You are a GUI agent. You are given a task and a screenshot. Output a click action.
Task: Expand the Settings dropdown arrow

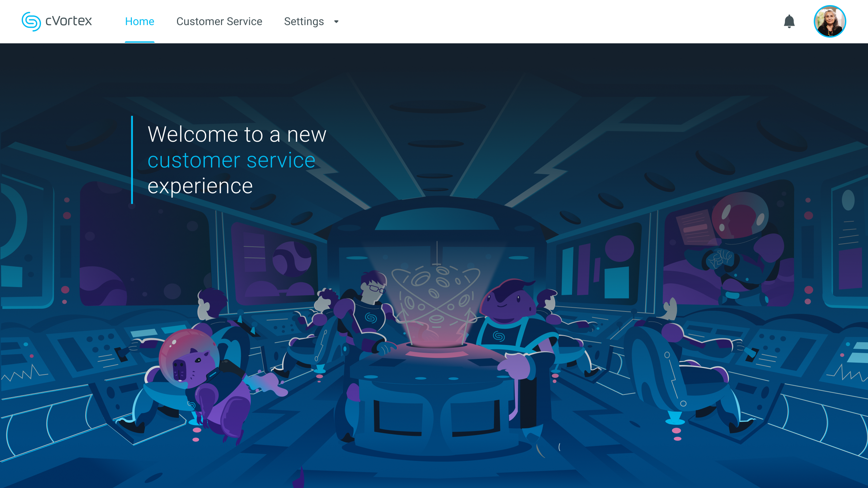[x=336, y=22]
